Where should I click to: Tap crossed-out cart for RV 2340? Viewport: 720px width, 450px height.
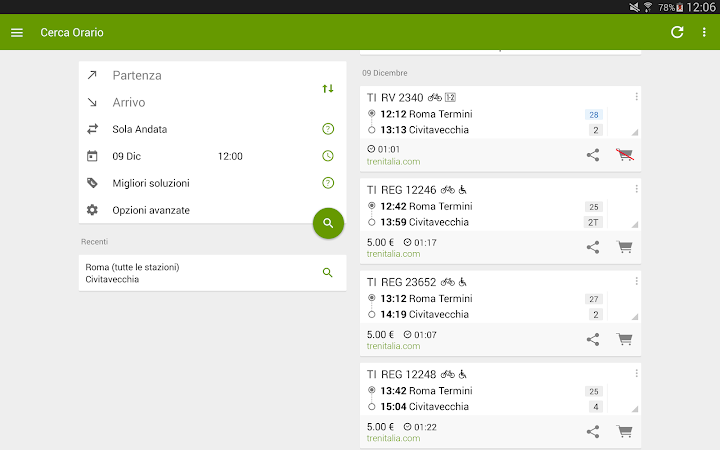[624, 155]
